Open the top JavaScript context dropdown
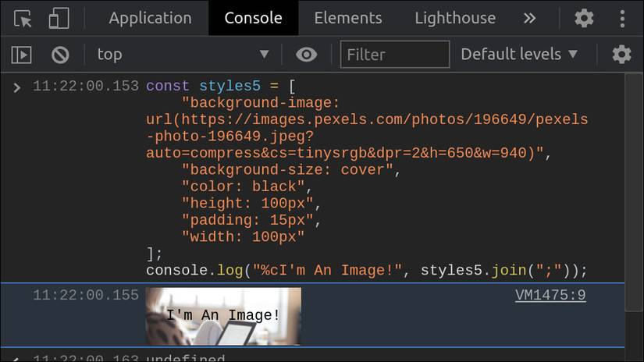Screen dimensions: 644x362 point(183,54)
